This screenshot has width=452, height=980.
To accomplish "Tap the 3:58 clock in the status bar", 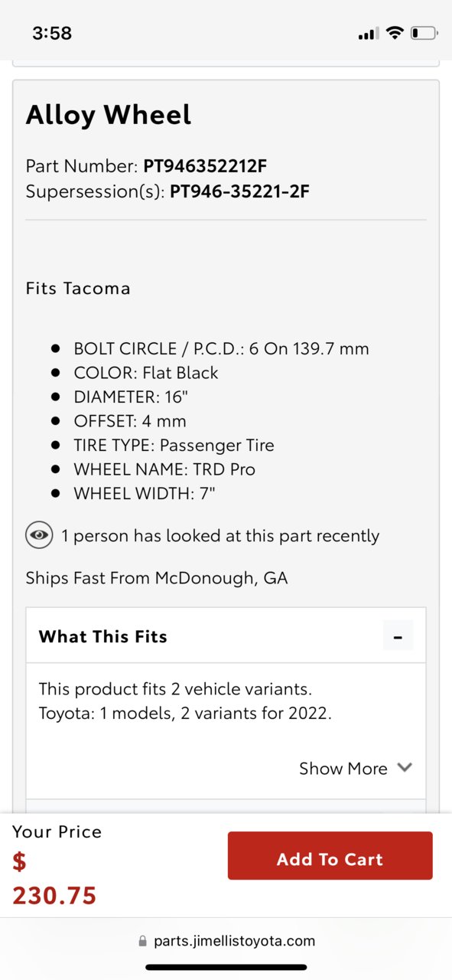I will tap(52, 33).
